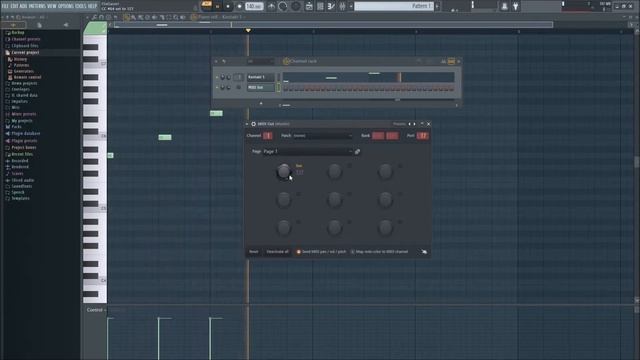Click the playhead marker on piano roll timeline
This screenshot has width=640, height=360.
pos(248,31)
